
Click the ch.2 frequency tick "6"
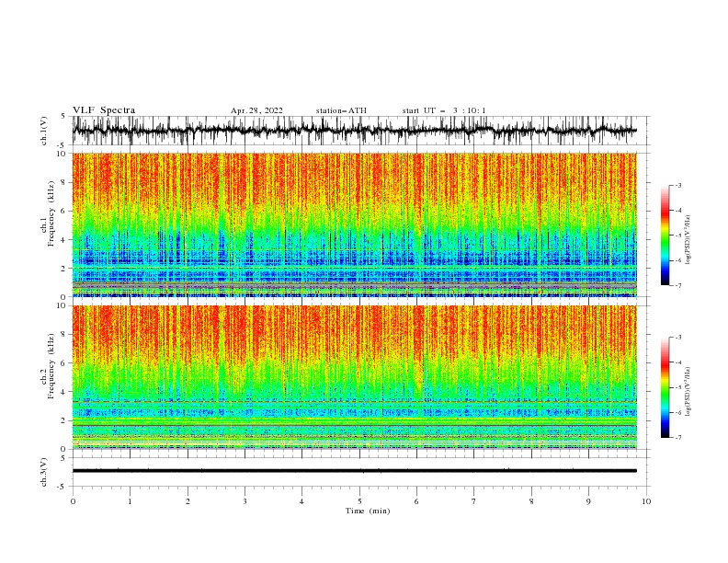pos(64,363)
